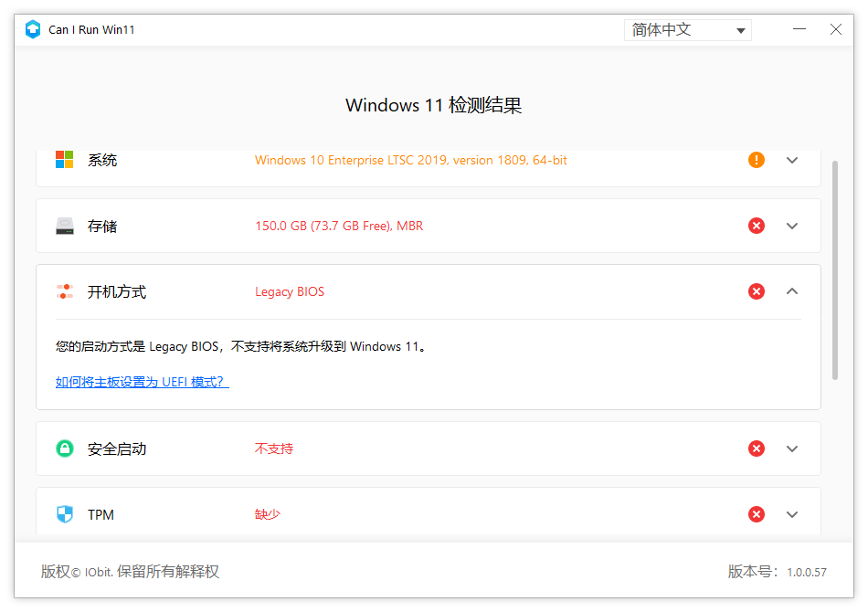Screen dimensions: 868x612
Task: Click the 系统 row label
Action: tap(102, 160)
